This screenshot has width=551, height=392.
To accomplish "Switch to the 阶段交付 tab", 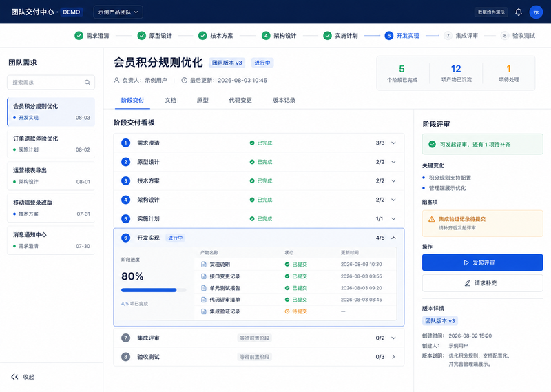I will (132, 100).
